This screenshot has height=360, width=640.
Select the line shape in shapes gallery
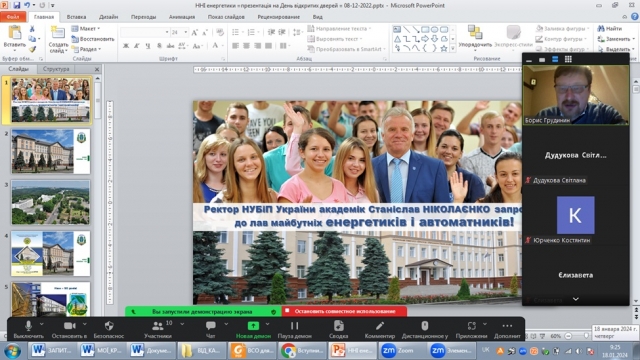point(407,29)
